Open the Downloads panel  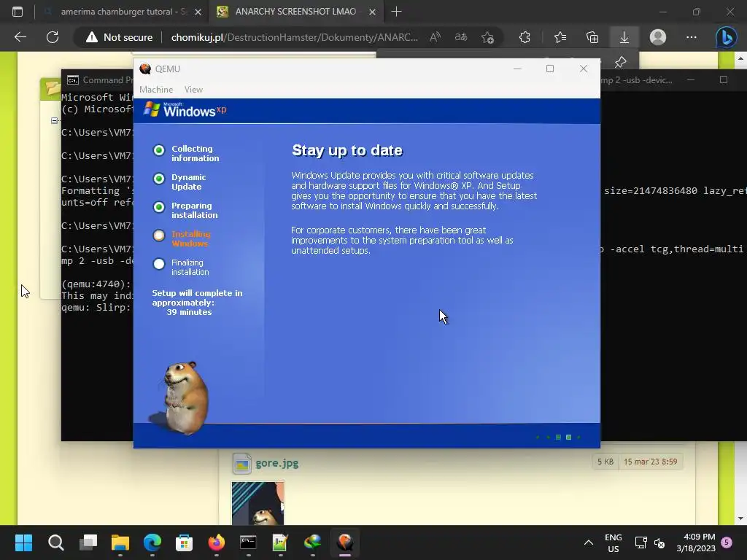tap(624, 37)
